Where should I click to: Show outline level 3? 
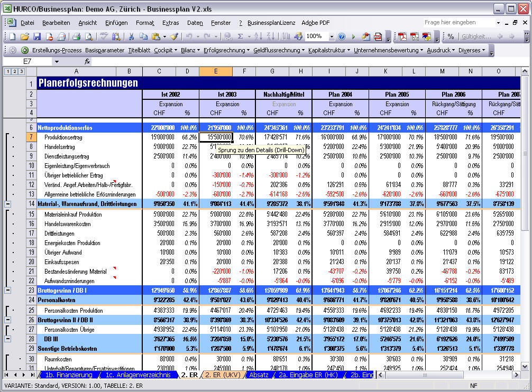point(21,71)
